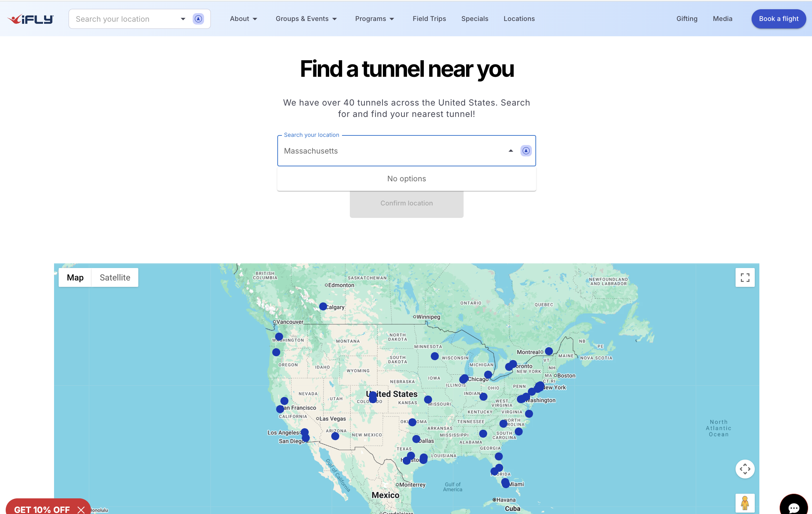This screenshot has width=812, height=514.
Task: Expand the Groups & Events menu
Action: 306,19
